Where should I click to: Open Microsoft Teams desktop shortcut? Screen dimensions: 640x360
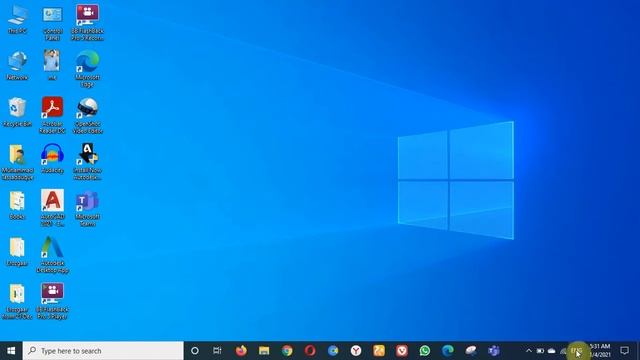tap(87, 208)
